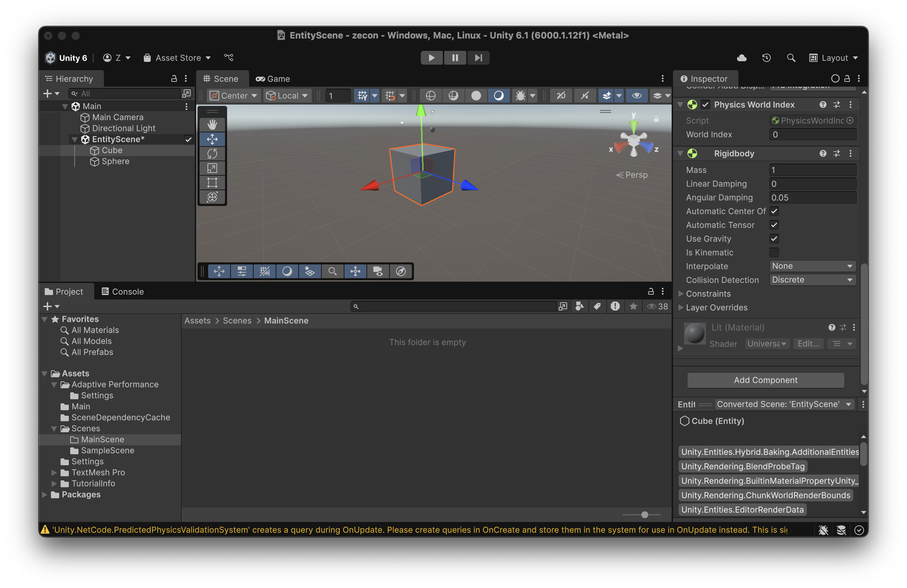
Task: Enable Is Kinematic on the Rigidbody
Action: tap(774, 252)
